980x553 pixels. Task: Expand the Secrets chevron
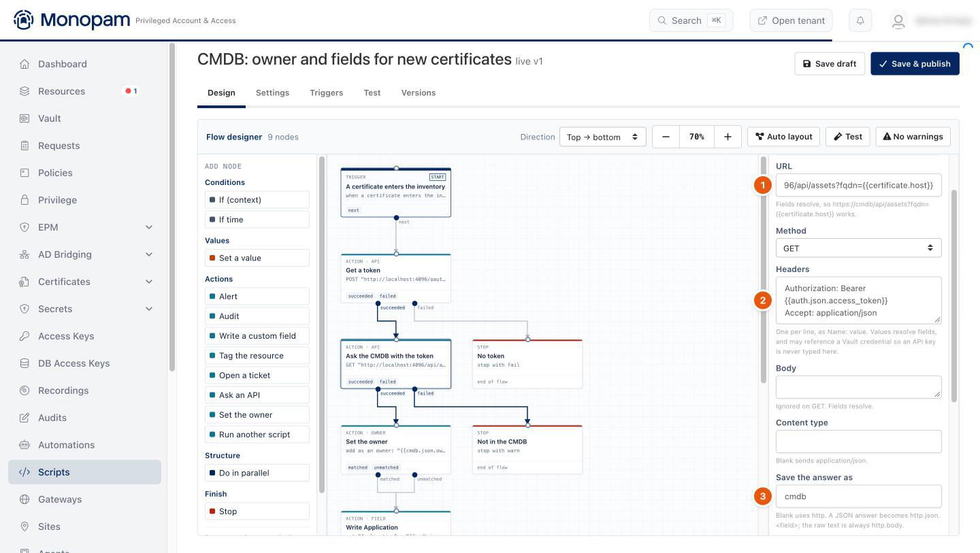149,309
